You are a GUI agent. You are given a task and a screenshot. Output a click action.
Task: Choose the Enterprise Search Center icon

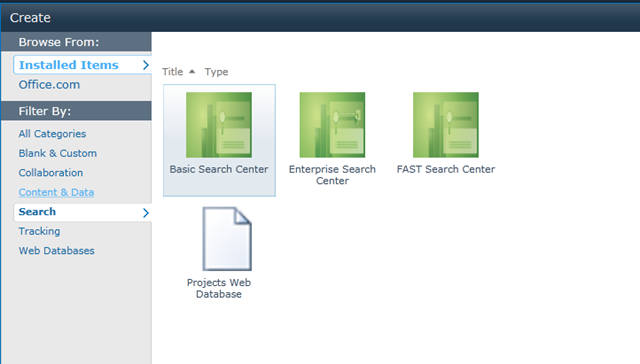point(332,124)
